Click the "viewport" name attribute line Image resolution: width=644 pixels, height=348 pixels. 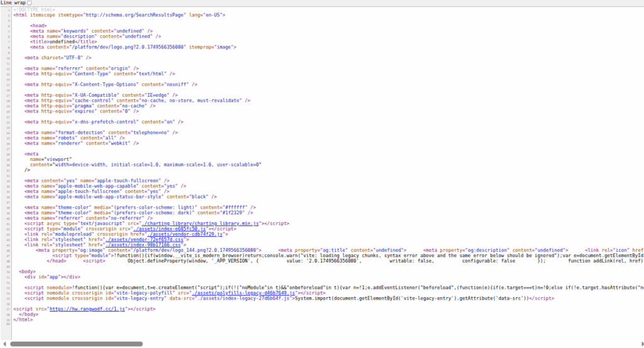click(x=49, y=159)
